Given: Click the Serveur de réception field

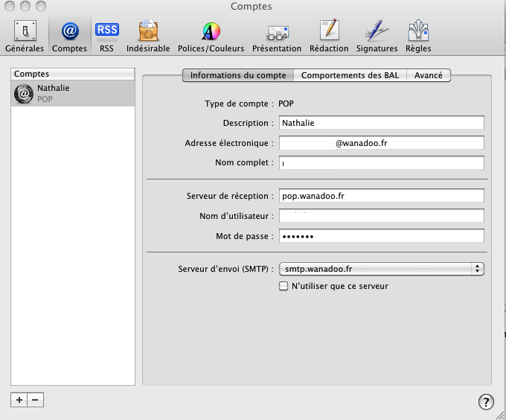Looking at the screenshot, I should point(382,196).
